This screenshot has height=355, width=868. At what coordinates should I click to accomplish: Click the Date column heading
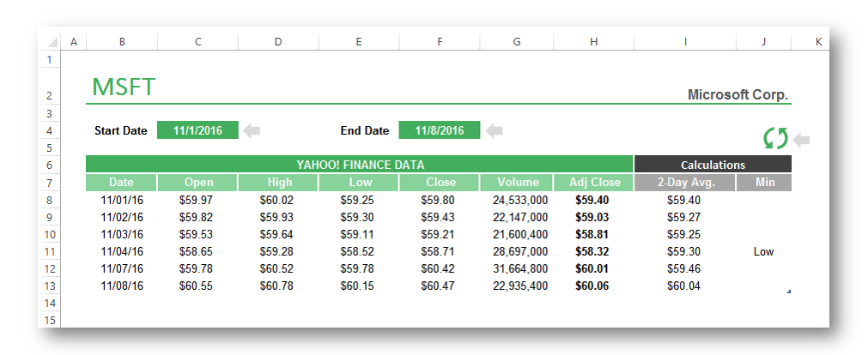click(121, 183)
